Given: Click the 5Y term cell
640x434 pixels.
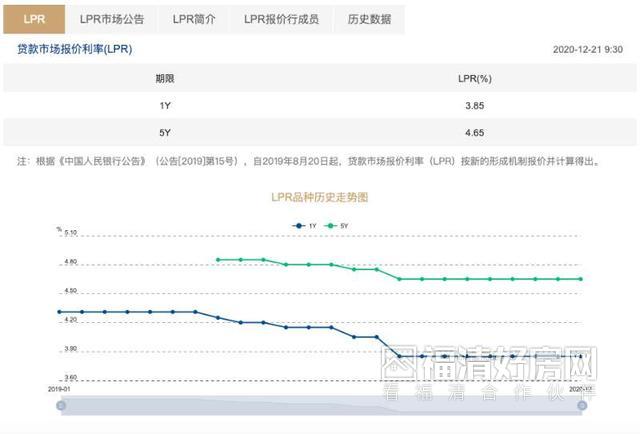Looking at the screenshot, I should tap(165, 133).
